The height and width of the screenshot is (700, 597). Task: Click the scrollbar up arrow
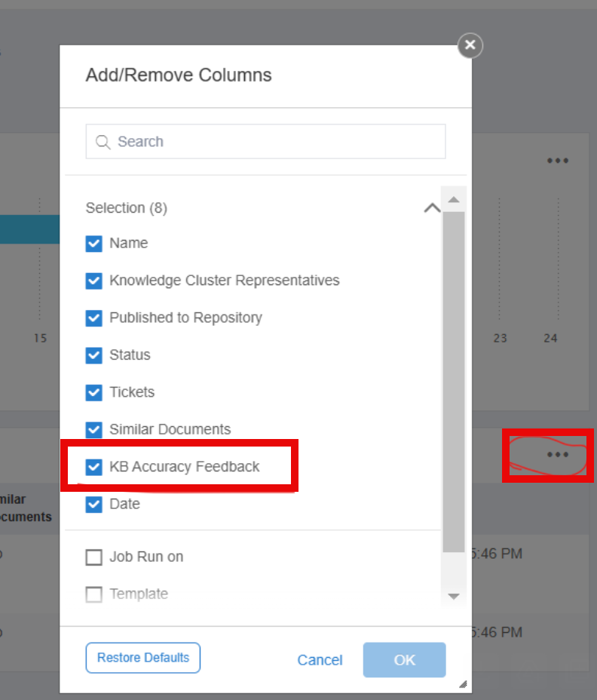point(454,200)
